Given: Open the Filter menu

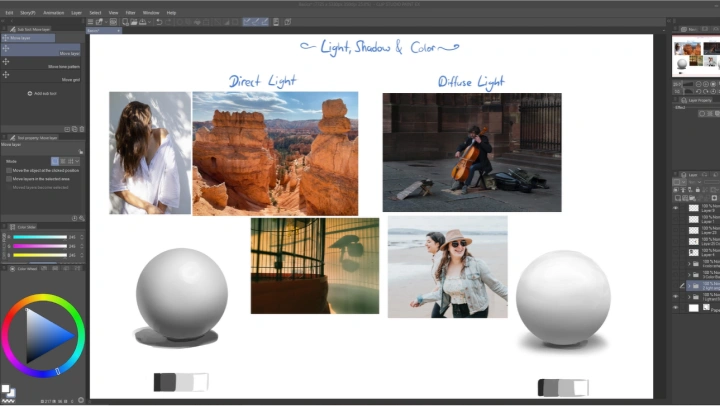Looking at the screenshot, I should pyautogui.click(x=131, y=13).
